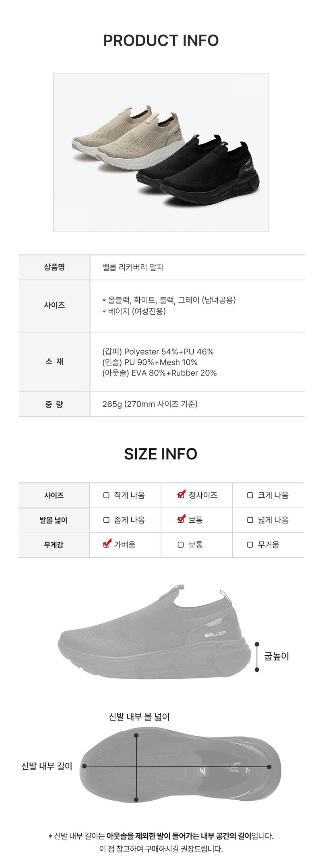Click the PRODUCT INFO heading
This screenshot has width=322, height=868.
click(x=161, y=40)
